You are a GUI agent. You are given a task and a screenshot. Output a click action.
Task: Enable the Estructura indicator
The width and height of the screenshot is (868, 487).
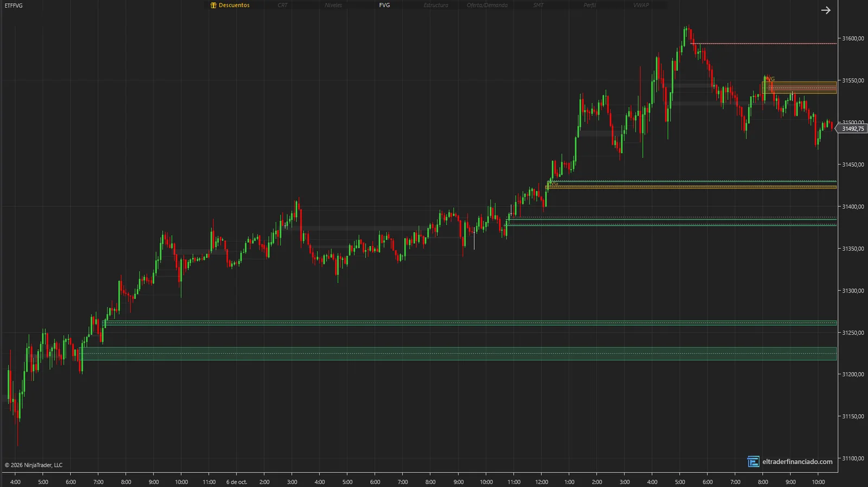pyautogui.click(x=436, y=5)
